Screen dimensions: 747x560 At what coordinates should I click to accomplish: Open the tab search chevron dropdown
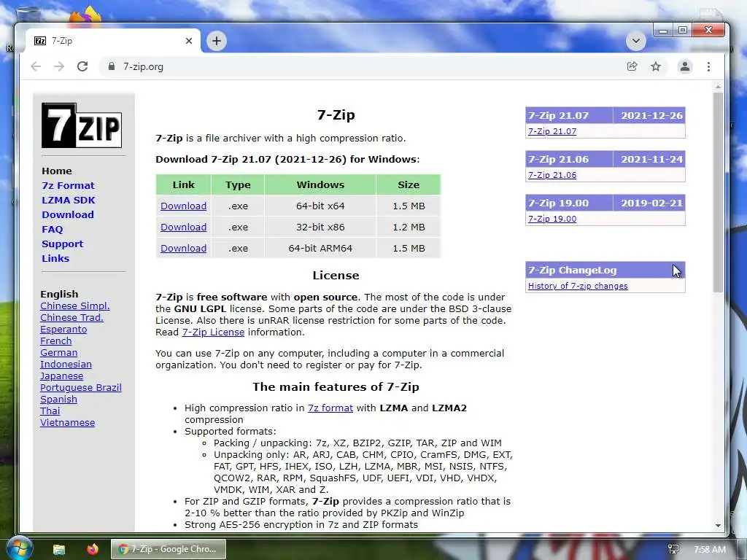pos(635,41)
